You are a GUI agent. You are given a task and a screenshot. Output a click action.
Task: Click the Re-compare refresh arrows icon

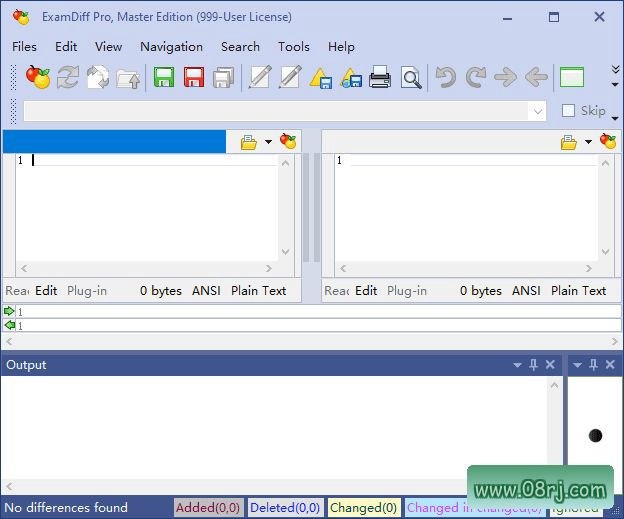point(68,77)
